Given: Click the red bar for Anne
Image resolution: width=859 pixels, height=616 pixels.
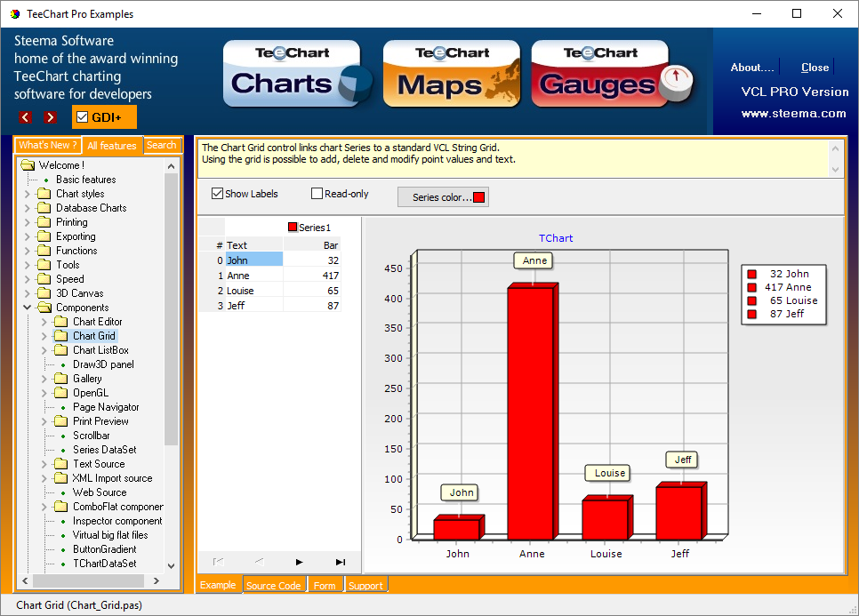Looking at the screenshot, I should coord(530,413).
